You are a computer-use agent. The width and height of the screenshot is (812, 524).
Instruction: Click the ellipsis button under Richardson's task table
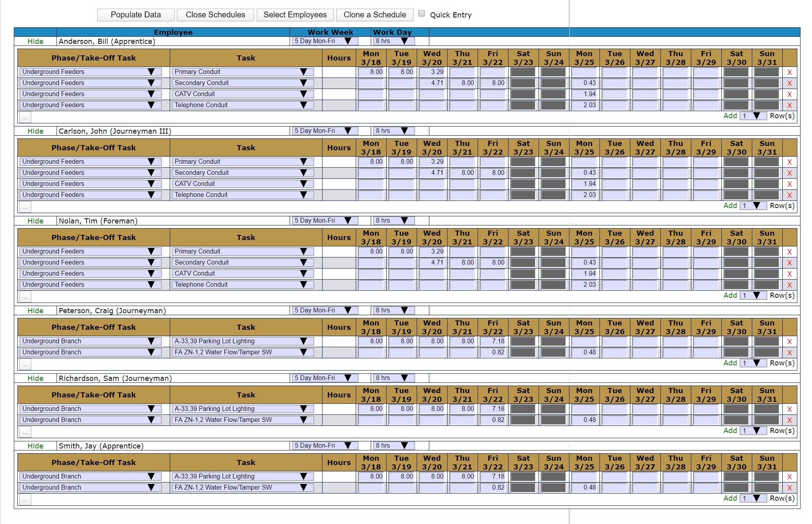(x=25, y=432)
